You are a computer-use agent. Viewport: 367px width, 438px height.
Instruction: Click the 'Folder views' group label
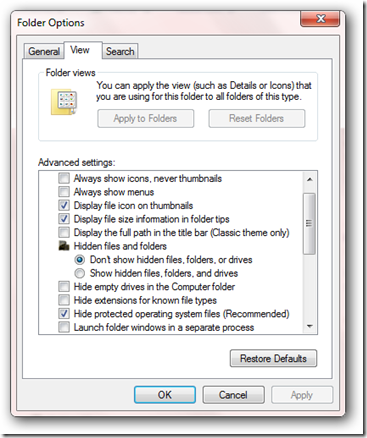(x=70, y=73)
